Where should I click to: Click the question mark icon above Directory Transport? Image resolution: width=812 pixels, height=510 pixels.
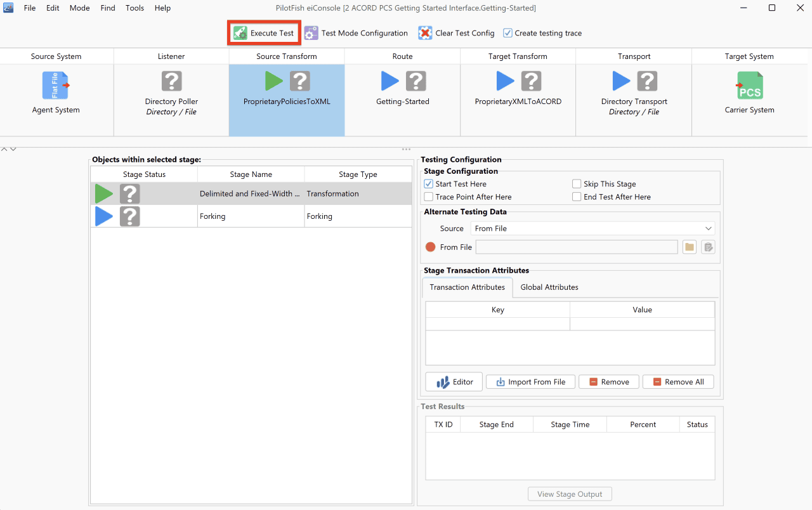coord(647,81)
